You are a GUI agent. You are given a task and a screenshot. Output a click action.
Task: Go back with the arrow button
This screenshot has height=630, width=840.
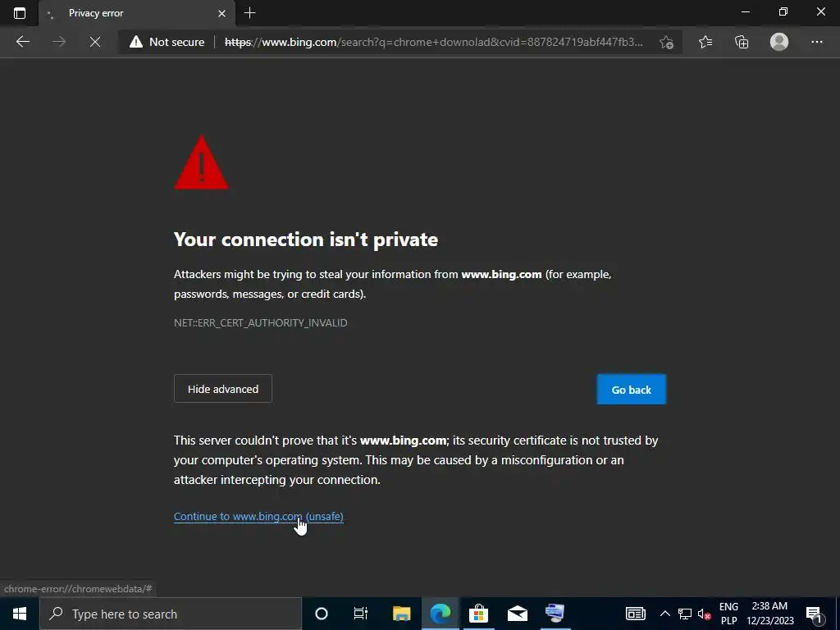tap(23, 42)
